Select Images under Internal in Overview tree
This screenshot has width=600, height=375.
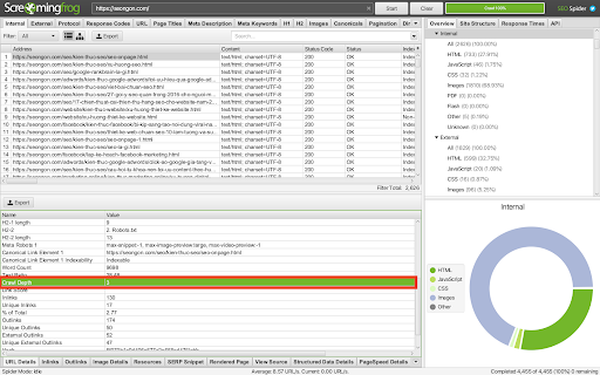point(475,85)
